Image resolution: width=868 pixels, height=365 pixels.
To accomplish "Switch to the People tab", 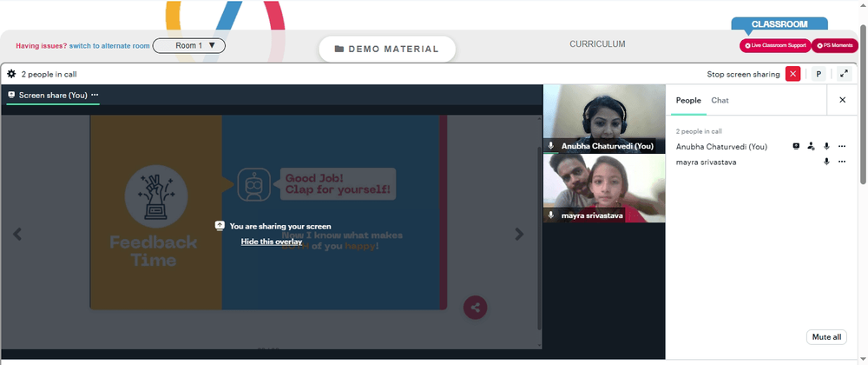I will coord(688,100).
